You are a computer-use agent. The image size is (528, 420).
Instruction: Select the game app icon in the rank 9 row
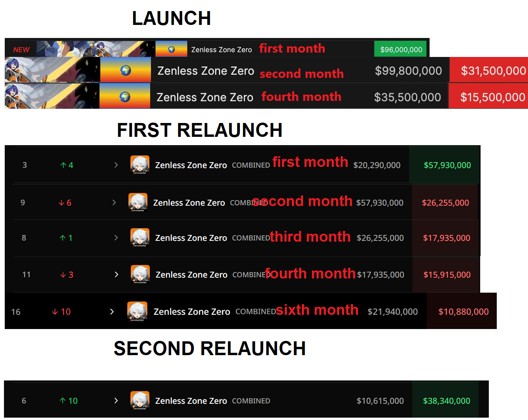(138, 202)
